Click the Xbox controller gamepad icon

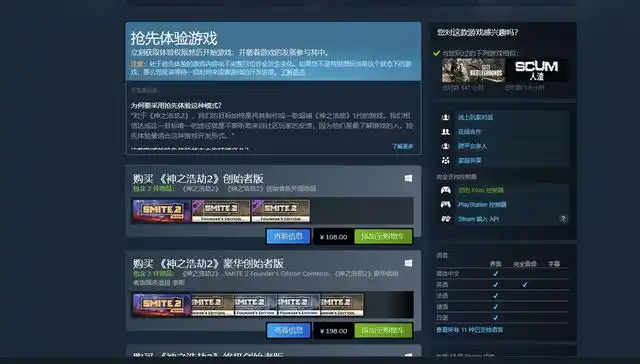pos(446,190)
